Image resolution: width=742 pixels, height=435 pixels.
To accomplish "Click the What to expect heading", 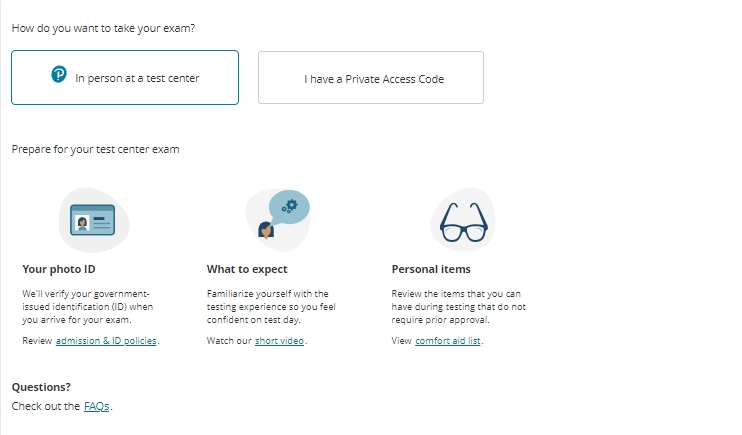I will 247,269.
